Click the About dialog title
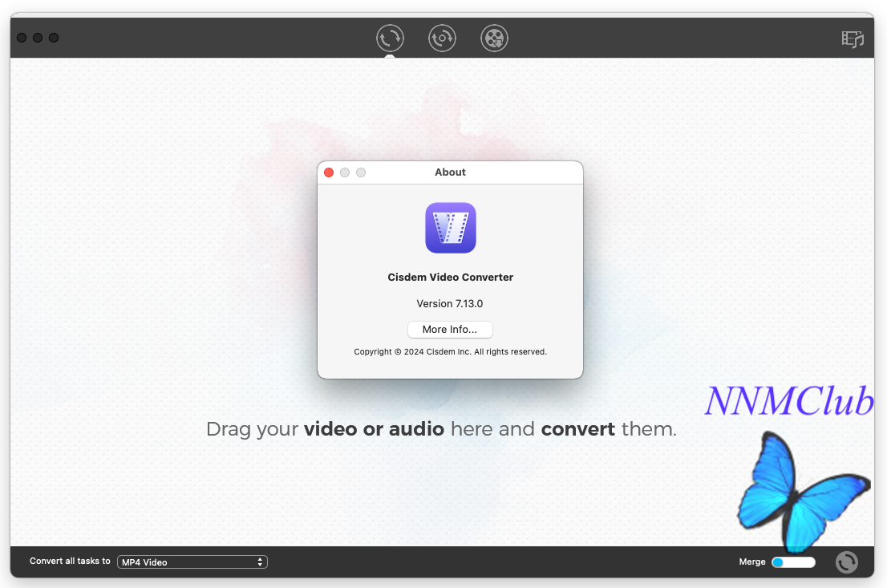 [x=450, y=172]
